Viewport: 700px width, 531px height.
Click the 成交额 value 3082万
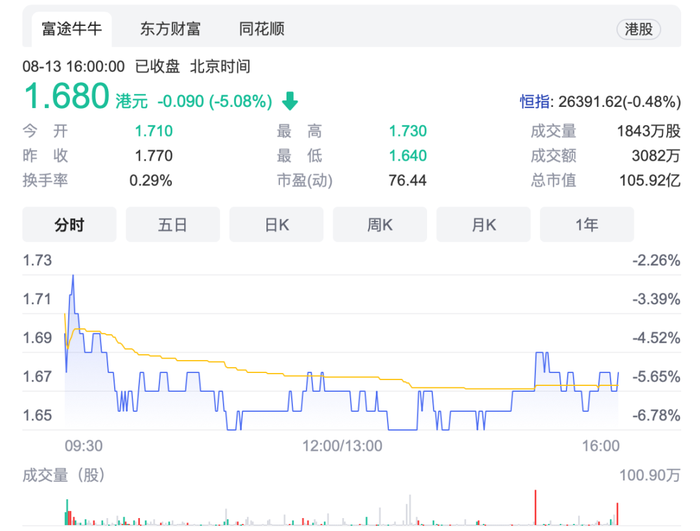[656, 155]
